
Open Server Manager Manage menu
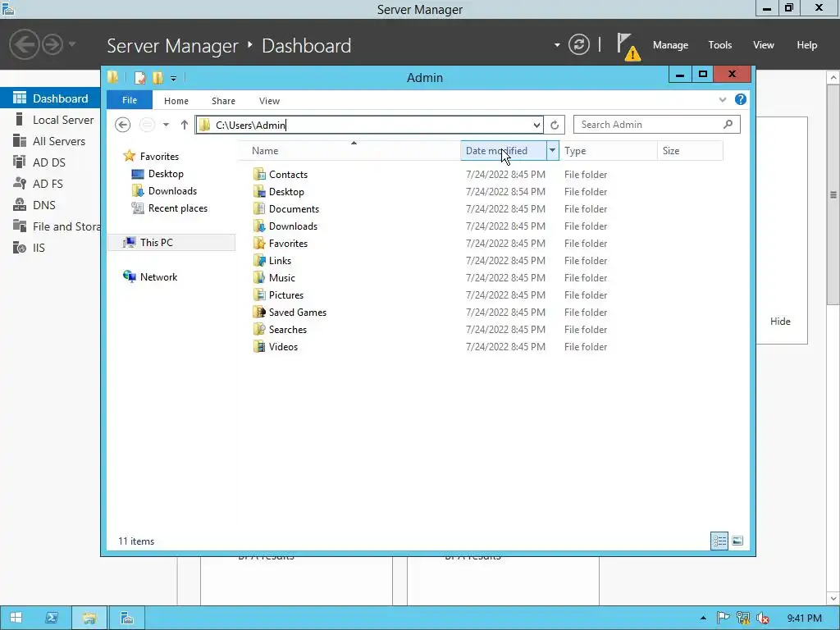[x=670, y=45]
